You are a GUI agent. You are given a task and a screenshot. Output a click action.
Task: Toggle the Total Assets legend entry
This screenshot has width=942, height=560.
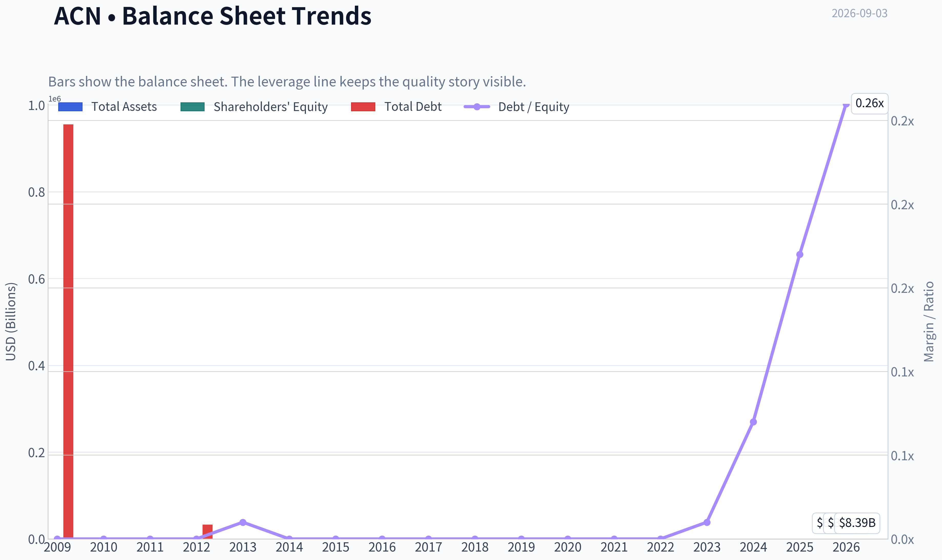[x=107, y=107]
